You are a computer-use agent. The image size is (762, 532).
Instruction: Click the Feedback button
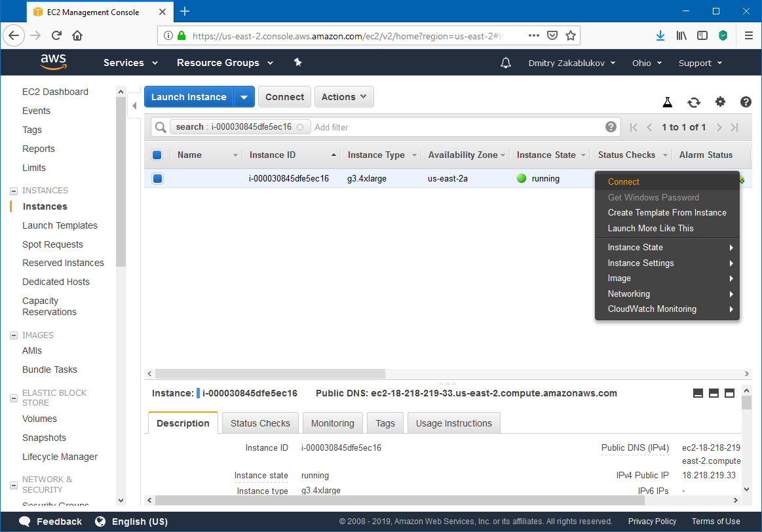(50, 522)
